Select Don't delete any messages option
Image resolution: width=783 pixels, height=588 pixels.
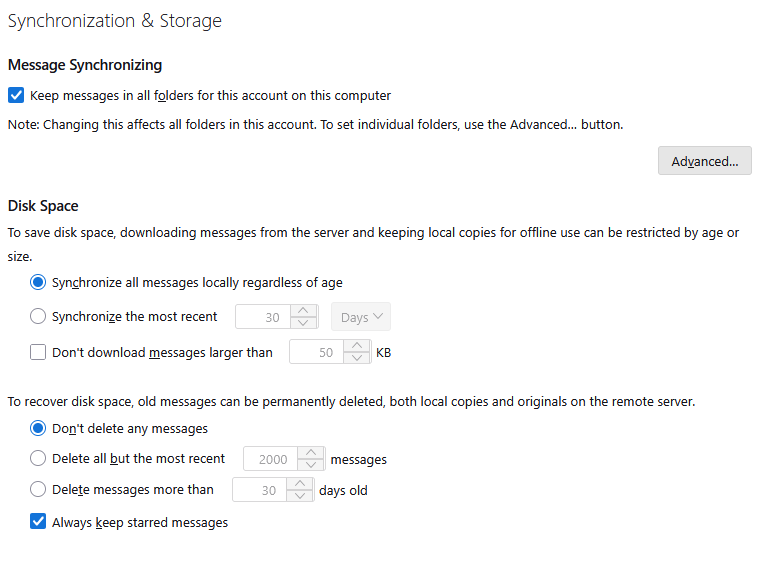click(39, 428)
